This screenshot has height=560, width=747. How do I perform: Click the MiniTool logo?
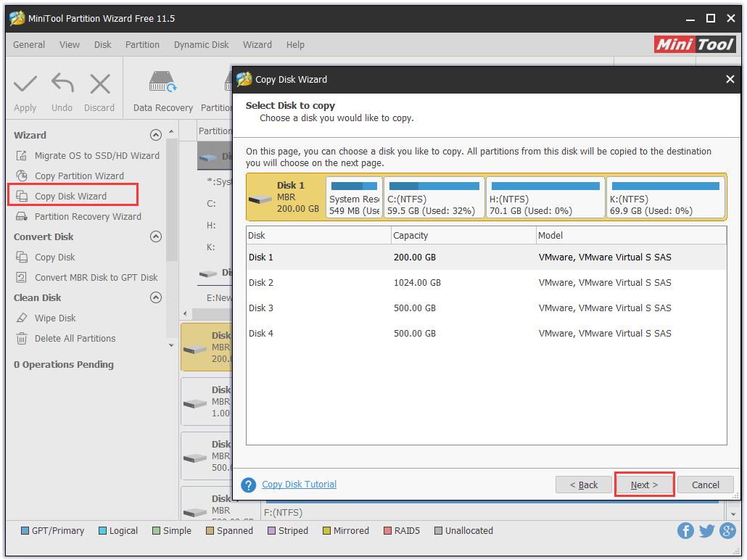click(x=695, y=44)
